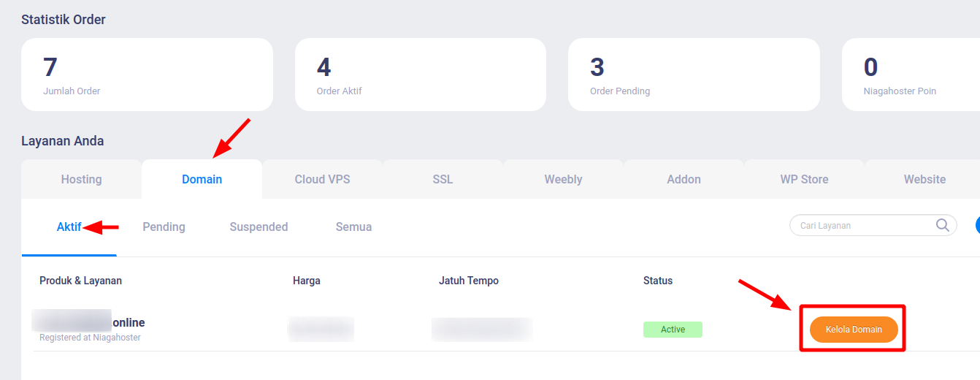Image resolution: width=980 pixels, height=380 pixels.
Task: Select the Order Pending statistic card
Action: click(x=693, y=75)
